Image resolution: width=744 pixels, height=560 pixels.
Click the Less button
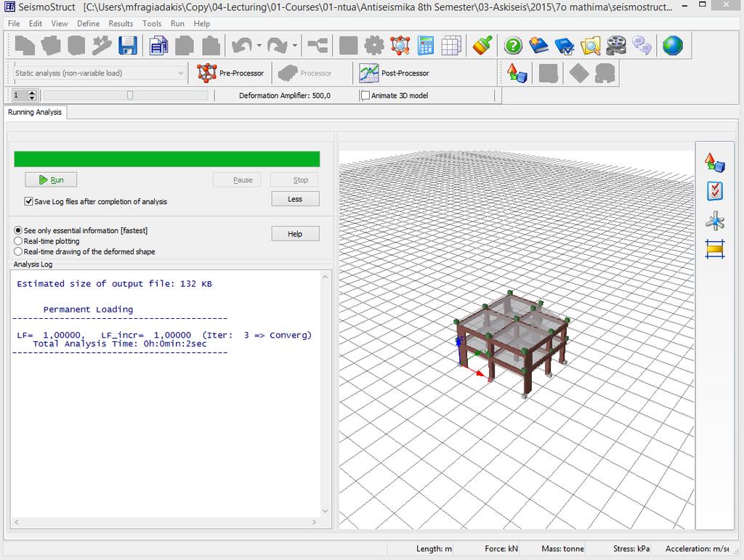click(x=295, y=199)
